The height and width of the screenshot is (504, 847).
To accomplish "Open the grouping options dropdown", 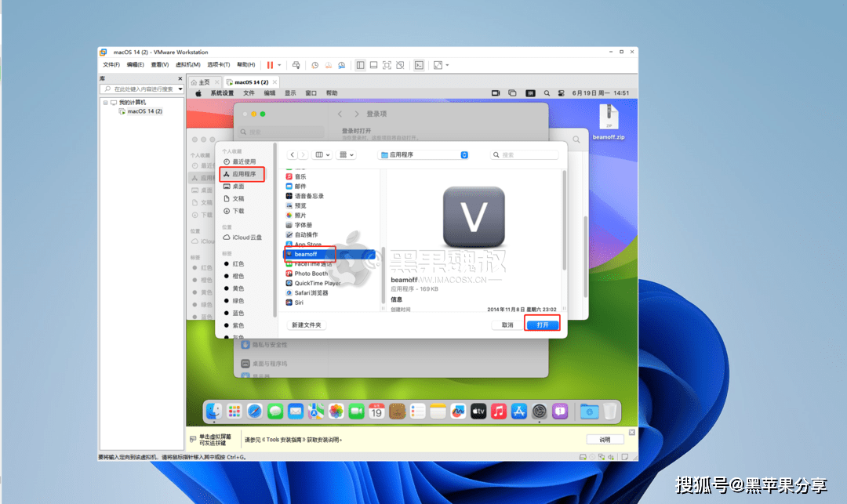I will pos(347,155).
